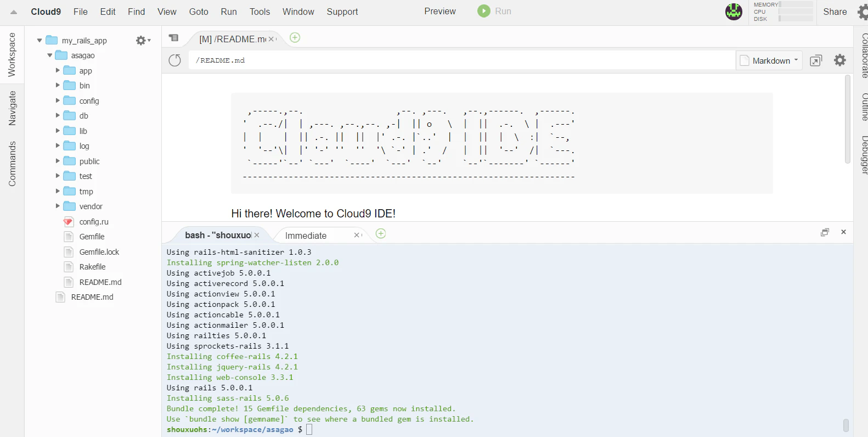Expand the config folder arrow
The image size is (868, 437).
point(58,100)
